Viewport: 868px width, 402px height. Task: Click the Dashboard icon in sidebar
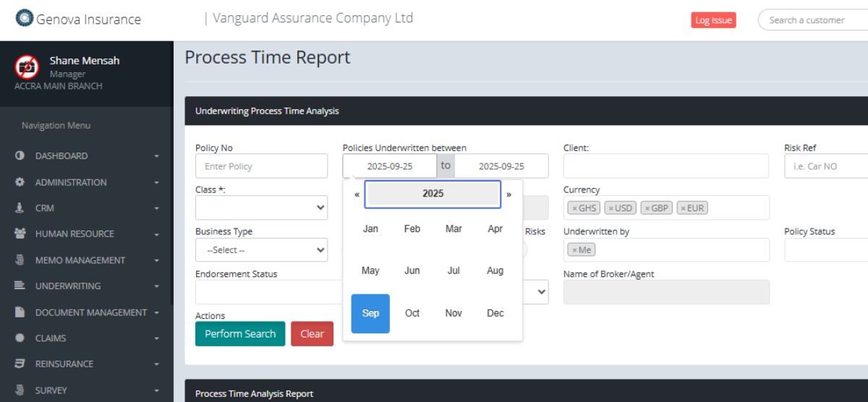tap(20, 155)
